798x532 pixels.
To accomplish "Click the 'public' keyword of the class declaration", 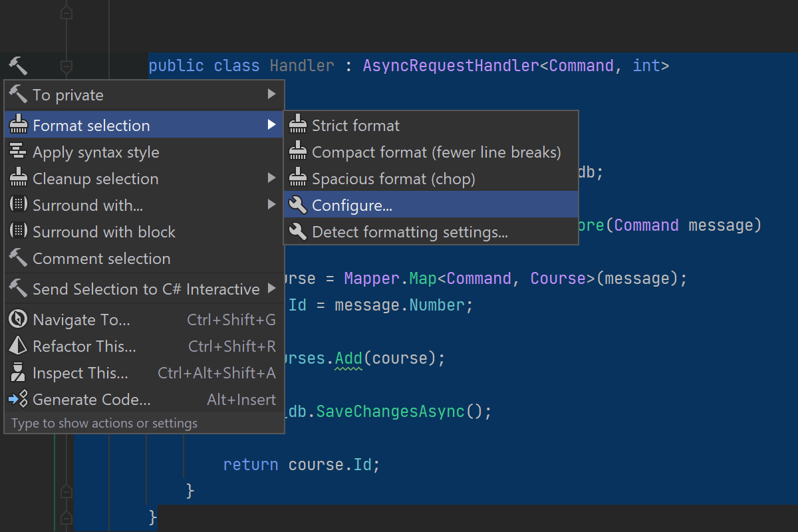I will pyautogui.click(x=176, y=66).
